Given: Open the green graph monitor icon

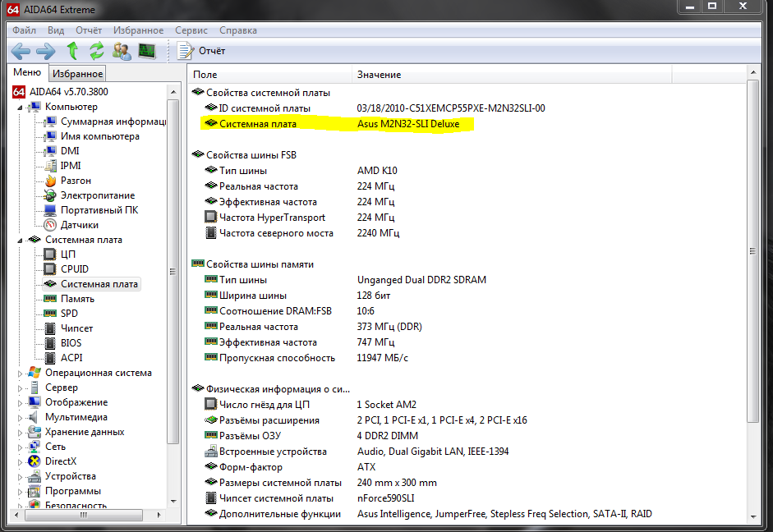Looking at the screenshot, I should coord(147,51).
